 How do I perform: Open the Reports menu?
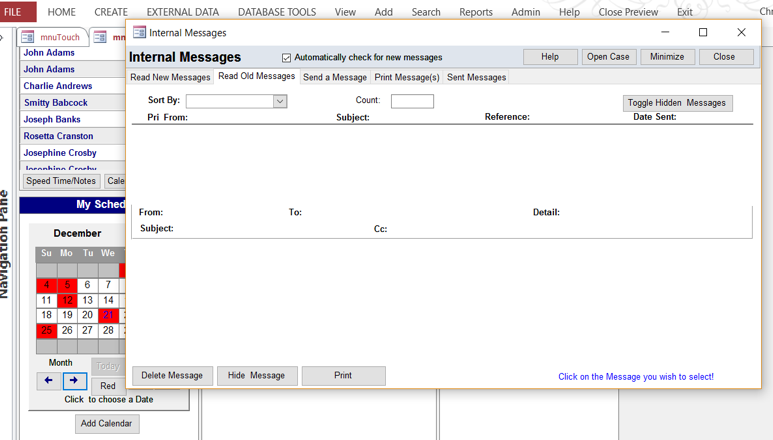coord(475,12)
